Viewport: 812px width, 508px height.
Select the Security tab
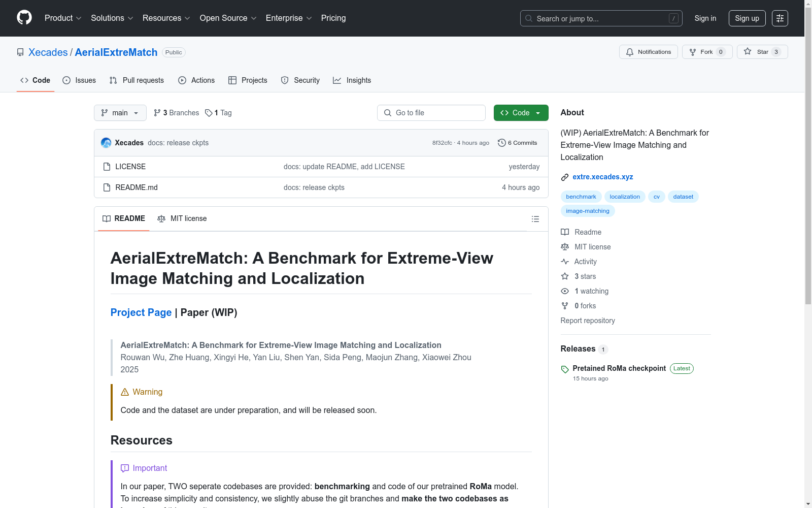pyautogui.click(x=300, y=80)
